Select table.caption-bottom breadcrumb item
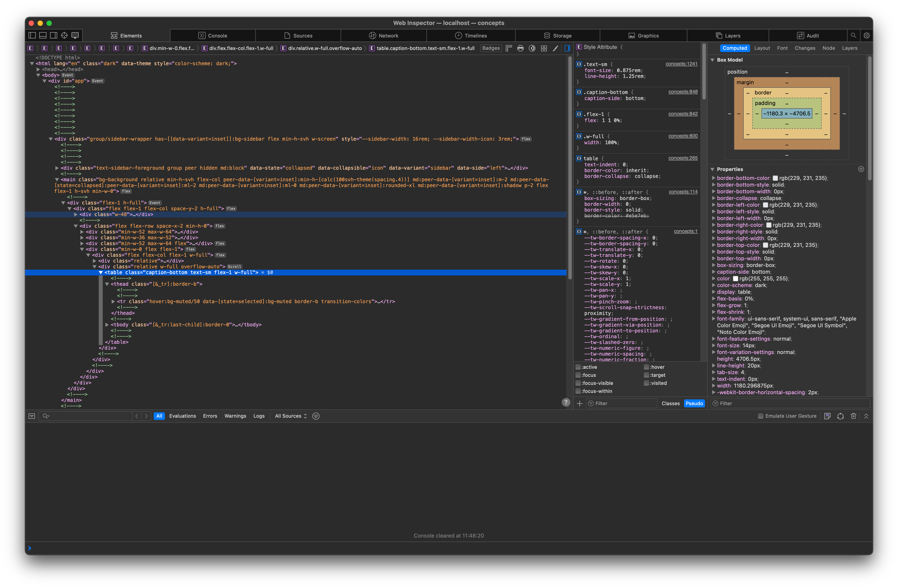Viewport: 898px width, 588px height. pyautogui.click(x=422, y=48)
